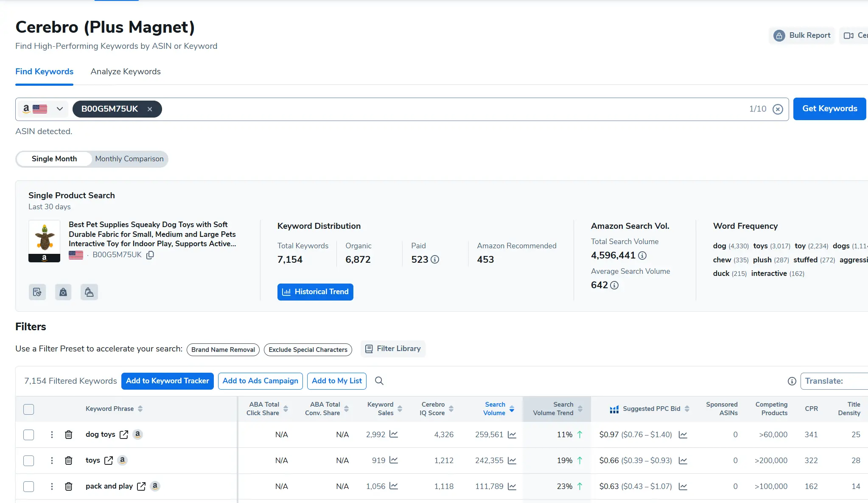View the search volume trend chart for 'dog toys'
The height and width of the screenshot is (503, 868).
[512, 434]
